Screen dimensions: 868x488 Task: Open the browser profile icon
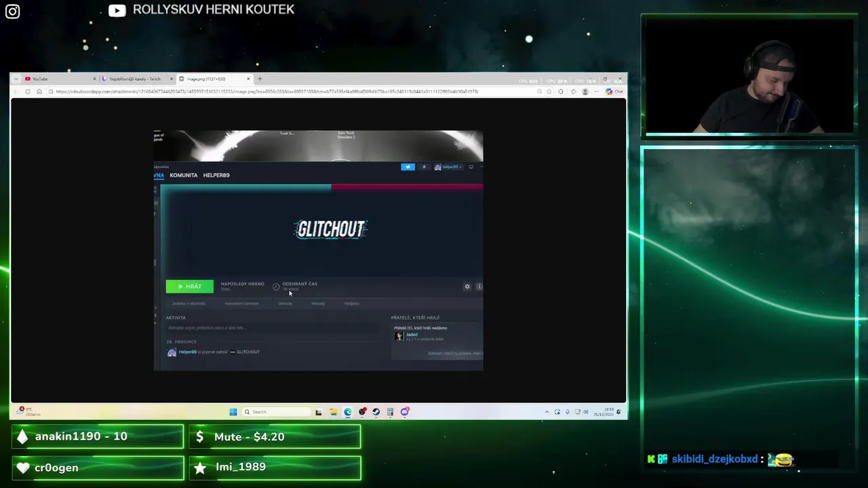click(585, 91)
